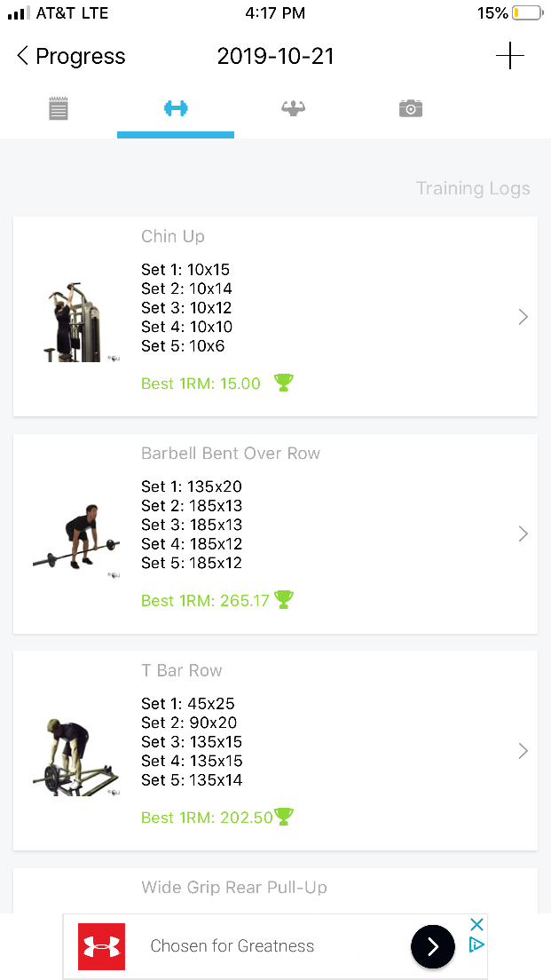Viewport: 551px width, 980px height.
Task: Switch to the body measurements tab
Action: tap(293, 108)
